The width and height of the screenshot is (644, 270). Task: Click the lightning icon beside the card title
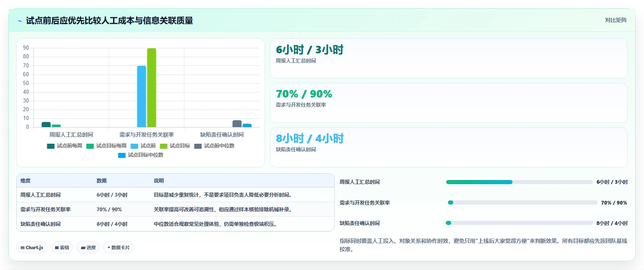point(20,21)
